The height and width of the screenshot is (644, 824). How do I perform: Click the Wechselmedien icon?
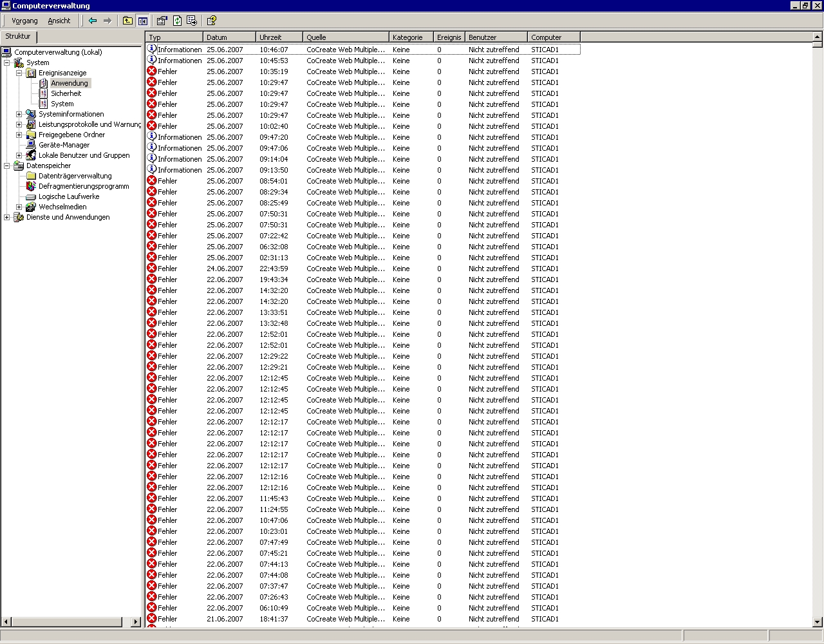31,207
